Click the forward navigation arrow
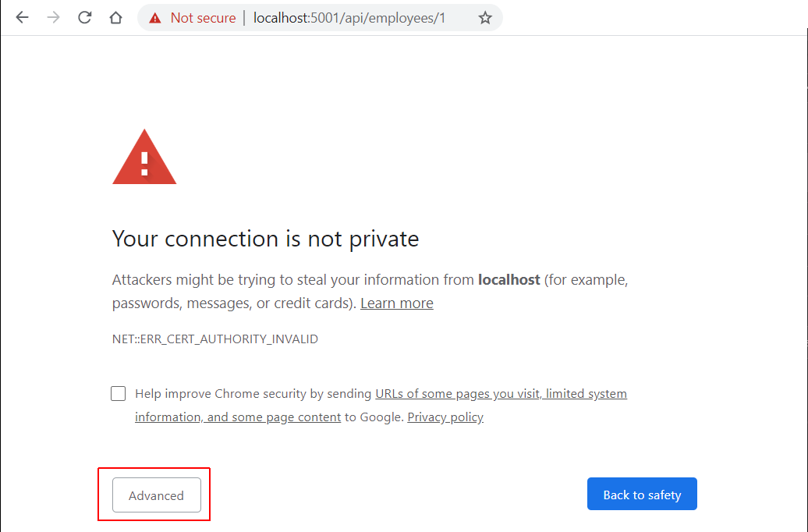This screenshot has width=808, height=532. tap(53, 17)
